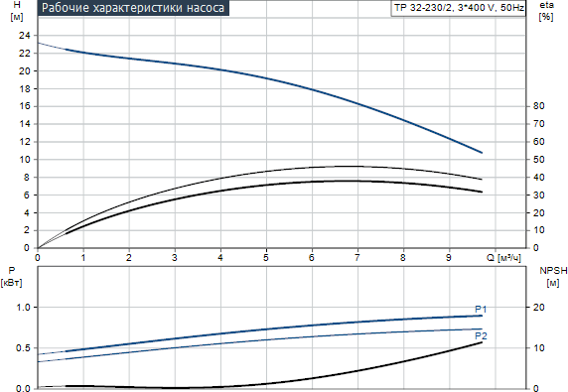Click the power axis value '0.5'
Screen dimensions: 568x392
pyautogui.click(x=23, y=348)
